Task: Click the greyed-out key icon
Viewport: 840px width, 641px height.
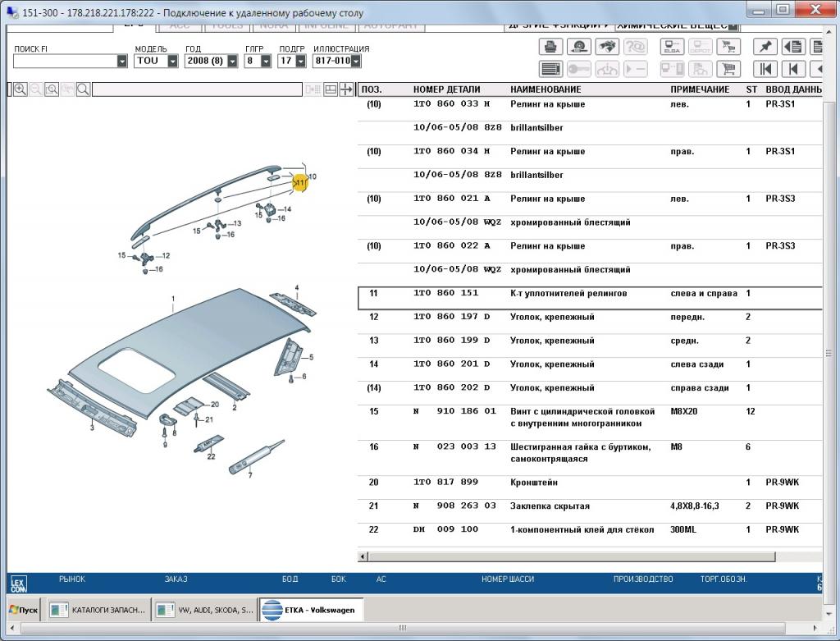Action: [578, 69]
